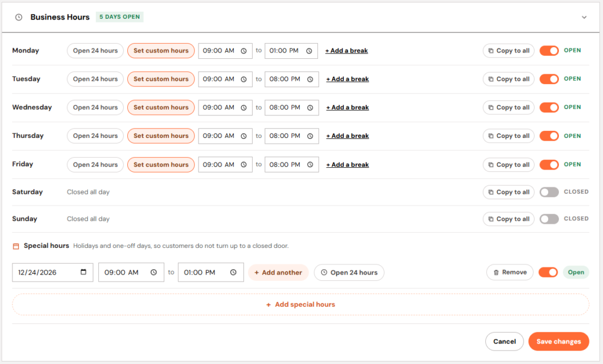Copy Wednesday's hours to all days
This screenshot has height=364, width=603.
[x=508, y=108]
